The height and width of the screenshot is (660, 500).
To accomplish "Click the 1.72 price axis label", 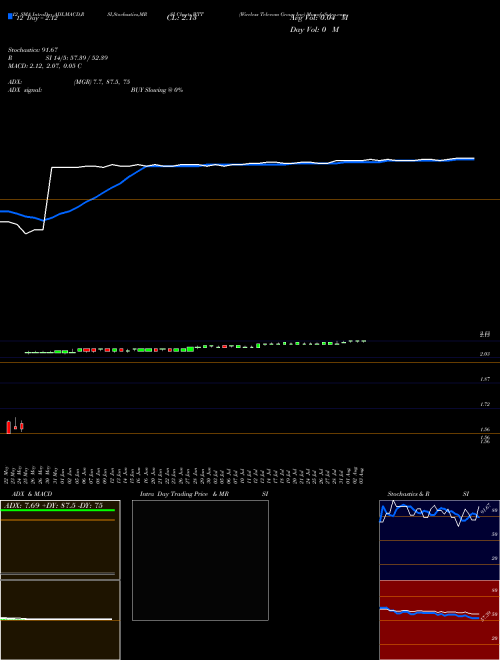I will pyautogui.click(x=485, y=405).
